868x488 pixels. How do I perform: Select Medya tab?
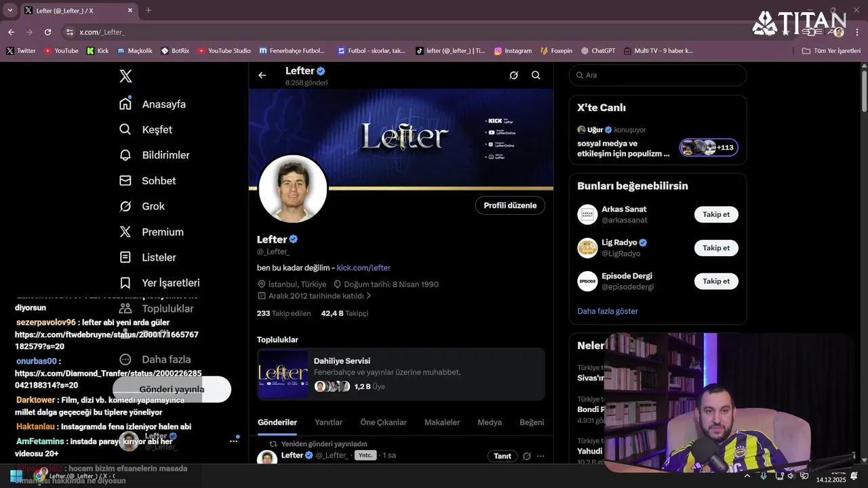tap(490, 422)
